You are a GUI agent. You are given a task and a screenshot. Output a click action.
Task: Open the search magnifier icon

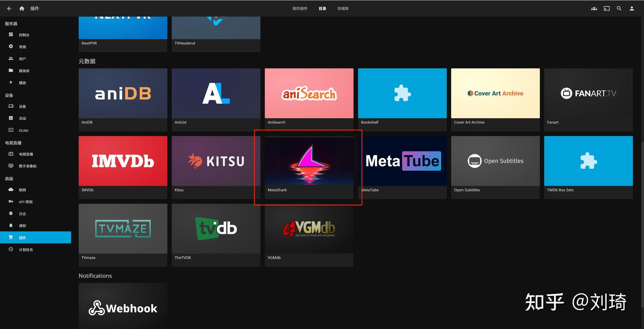click(x=619, y=9)
